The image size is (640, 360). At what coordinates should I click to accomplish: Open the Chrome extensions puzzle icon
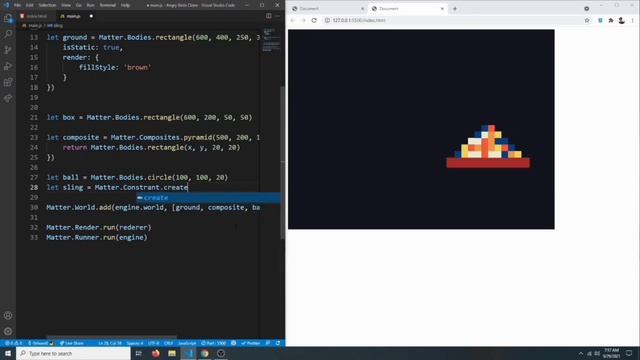click(611, 20)
